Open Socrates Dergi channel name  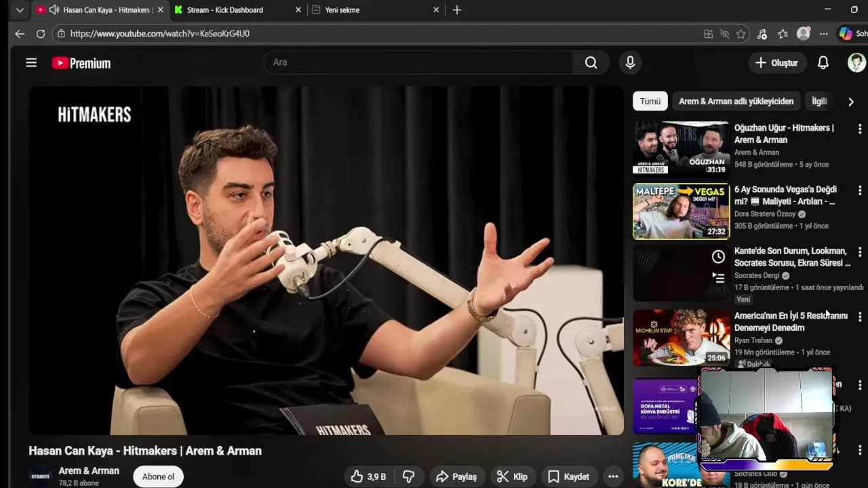pyautogui.click(x=757, y=276)
